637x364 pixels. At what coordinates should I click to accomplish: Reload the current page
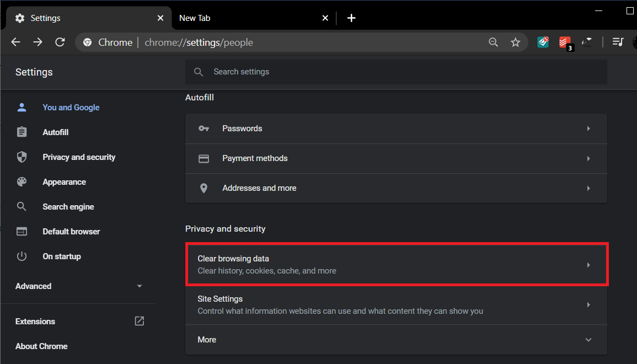(60, 42)
